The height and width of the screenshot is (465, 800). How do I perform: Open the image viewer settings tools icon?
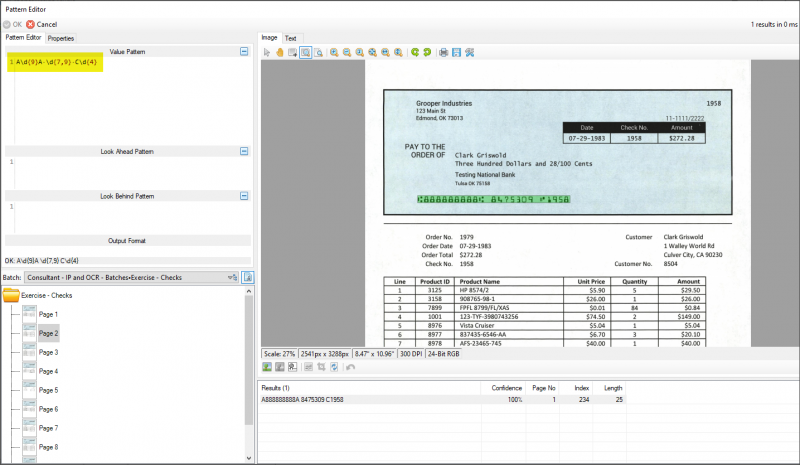pos(469,52)
